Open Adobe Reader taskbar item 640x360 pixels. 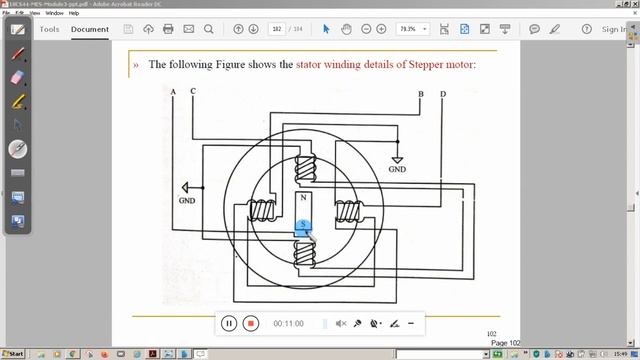tap(153, 354)
